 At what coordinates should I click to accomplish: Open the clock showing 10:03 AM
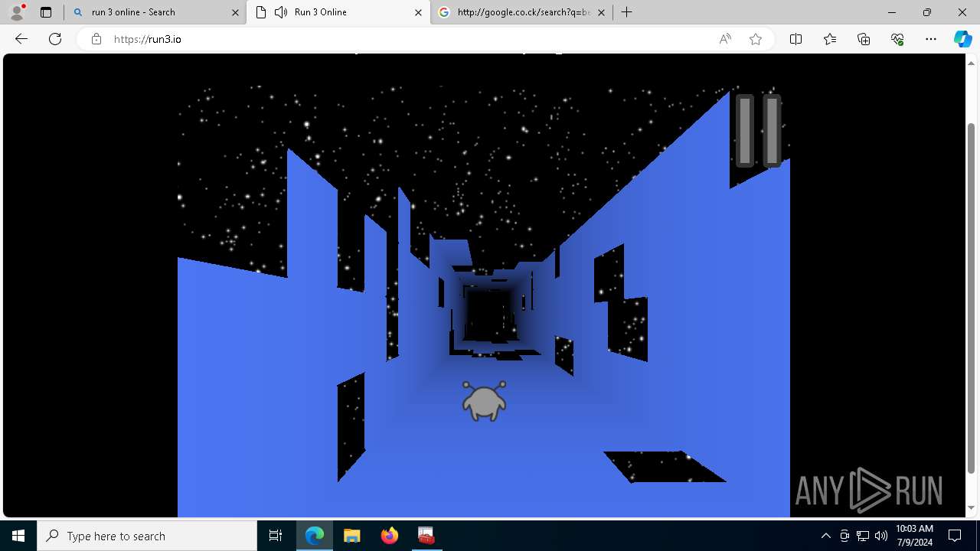(x=914, y=536)
